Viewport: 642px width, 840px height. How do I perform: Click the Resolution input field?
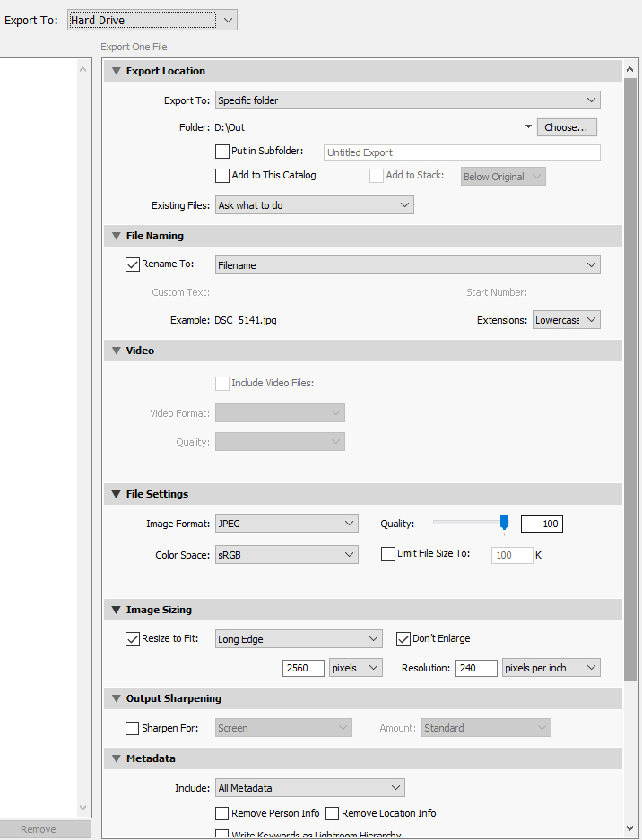coord(476,668)
